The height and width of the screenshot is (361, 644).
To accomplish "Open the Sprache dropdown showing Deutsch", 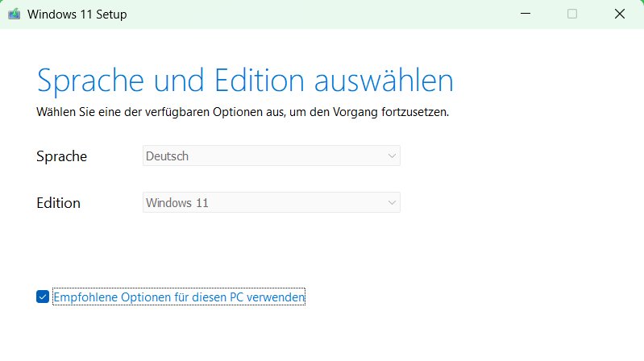I will coord(272,156).
